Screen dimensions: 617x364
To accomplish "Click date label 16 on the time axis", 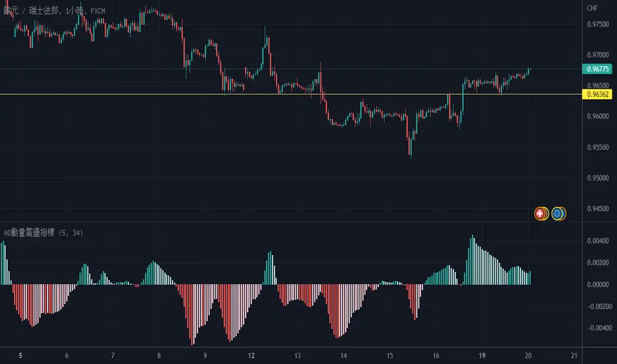I will [x=436, y=356].
